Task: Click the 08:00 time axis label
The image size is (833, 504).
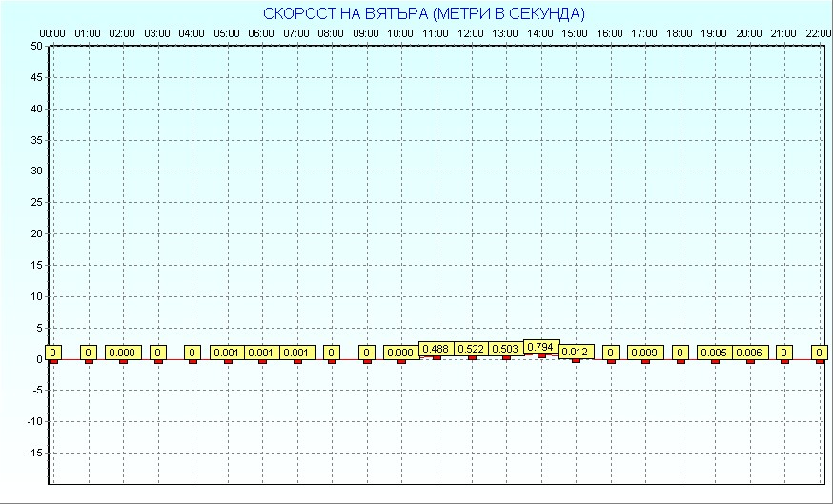Action: [331, 33]
